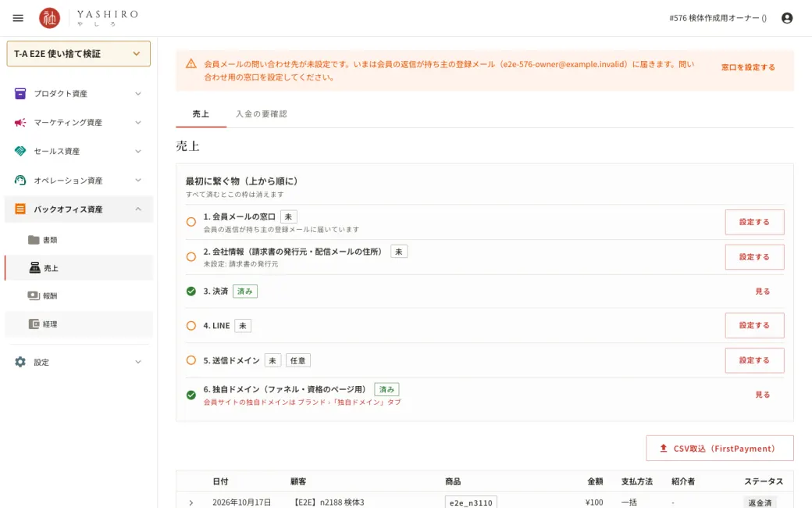Click the 紹介者 column header
Viewport: 812px width, 508px height.
click(x=683, y=481)
